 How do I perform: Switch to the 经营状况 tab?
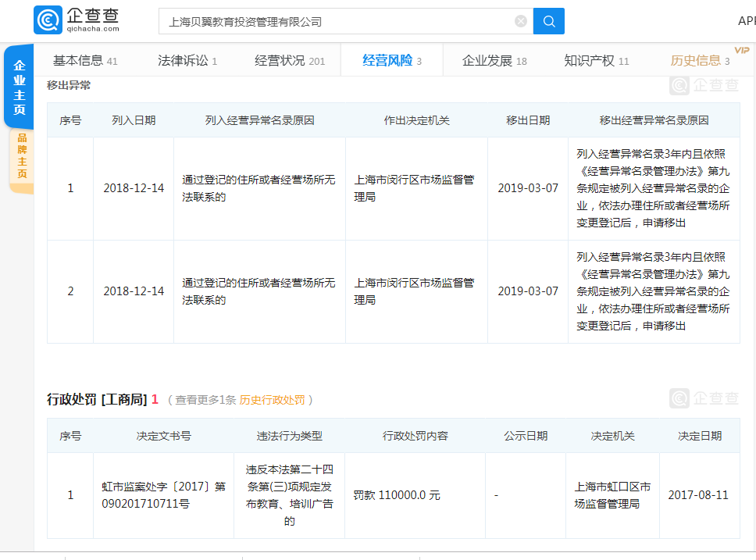coord(290,61)
